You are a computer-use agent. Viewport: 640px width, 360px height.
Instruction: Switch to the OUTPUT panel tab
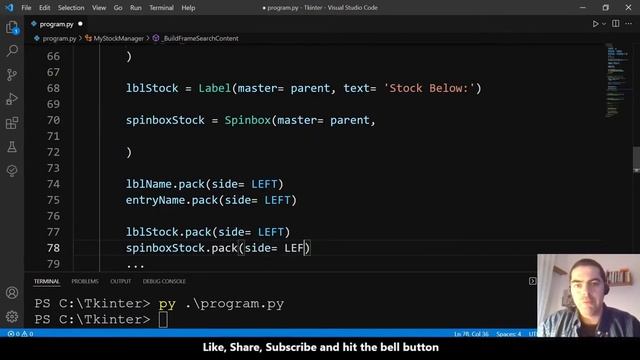click(121, 281)
